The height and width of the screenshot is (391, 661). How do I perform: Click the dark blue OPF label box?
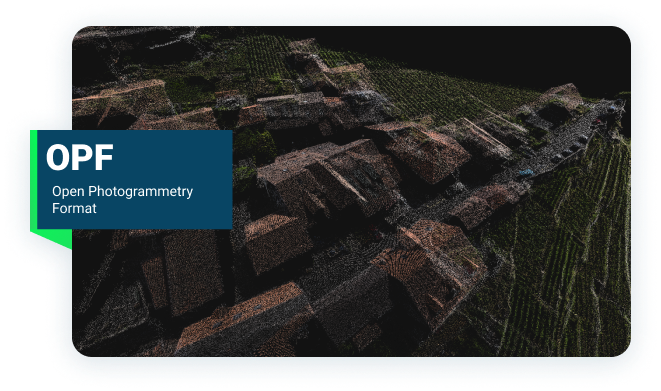[135, 179]
